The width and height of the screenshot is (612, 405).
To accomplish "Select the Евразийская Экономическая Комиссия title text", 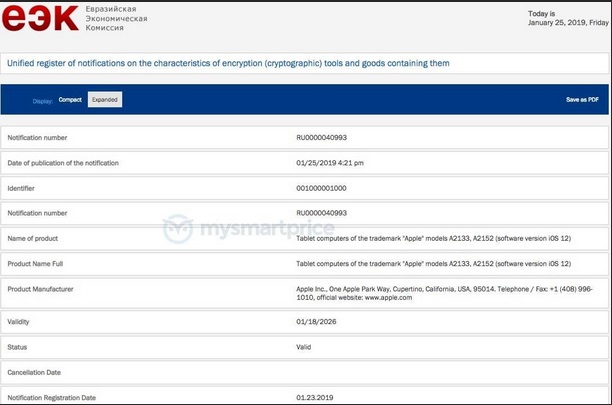I will pyautogui.click(x=116, y=18).
